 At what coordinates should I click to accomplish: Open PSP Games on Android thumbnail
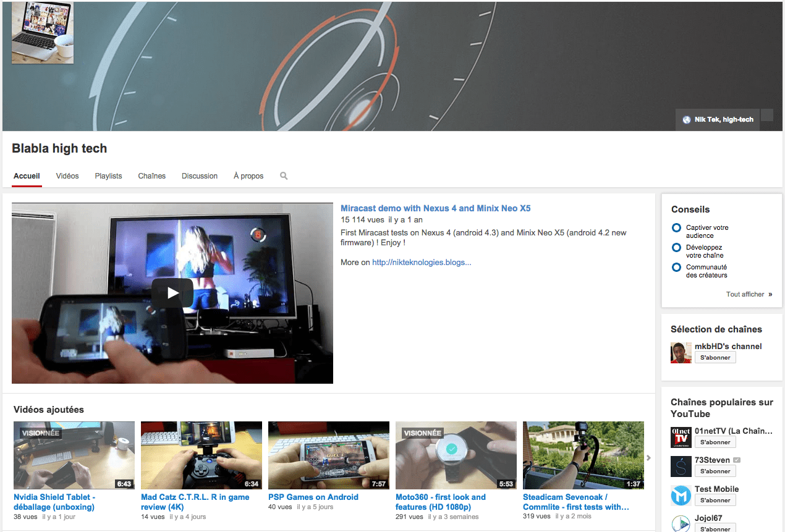coord(329,455)
